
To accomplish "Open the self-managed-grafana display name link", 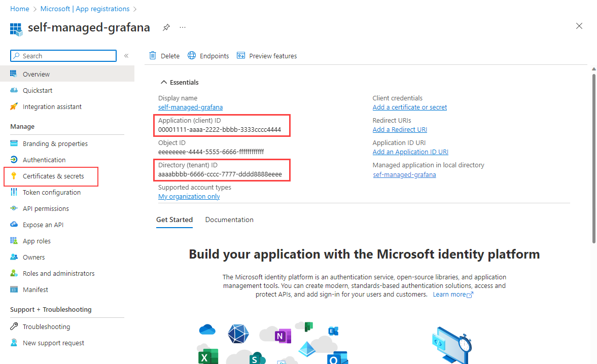I will 190,107.
